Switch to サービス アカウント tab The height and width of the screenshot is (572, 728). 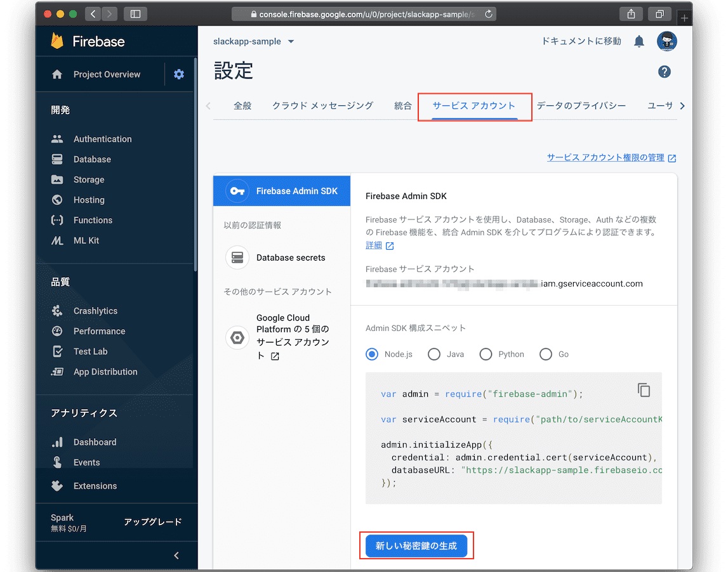click(474, 106)
